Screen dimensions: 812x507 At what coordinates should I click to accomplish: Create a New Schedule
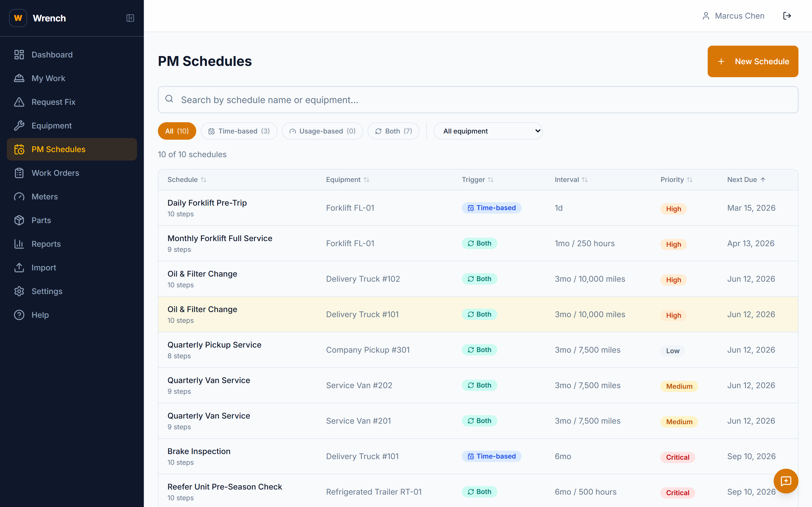pyautogui.click(x=753, y=61)
